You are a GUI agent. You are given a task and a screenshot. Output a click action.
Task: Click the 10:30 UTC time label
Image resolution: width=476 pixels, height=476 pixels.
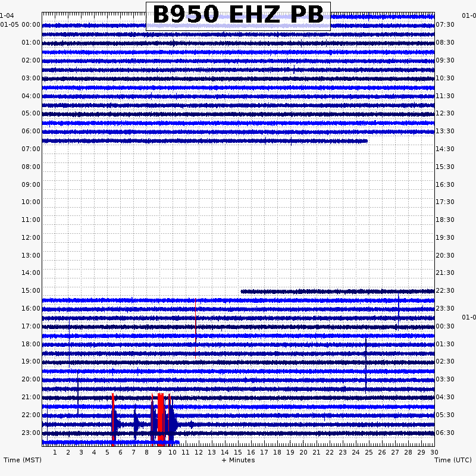[x=445, y=79]
